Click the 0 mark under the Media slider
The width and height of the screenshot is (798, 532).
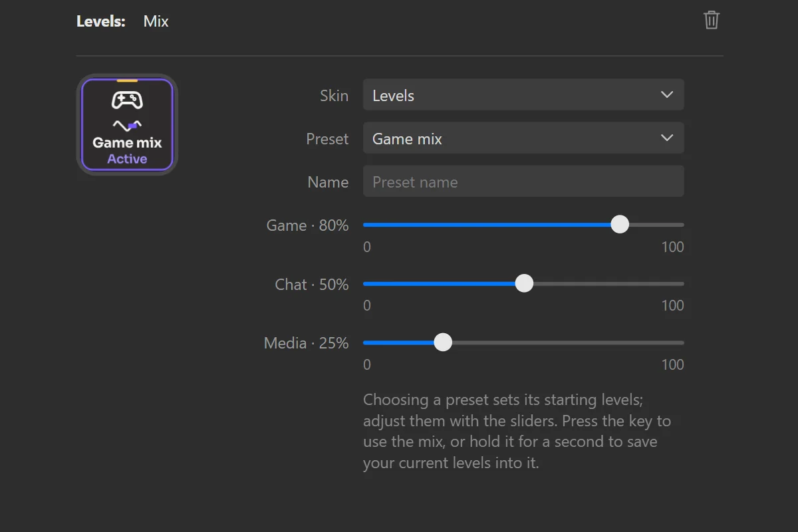click(367, 364)
